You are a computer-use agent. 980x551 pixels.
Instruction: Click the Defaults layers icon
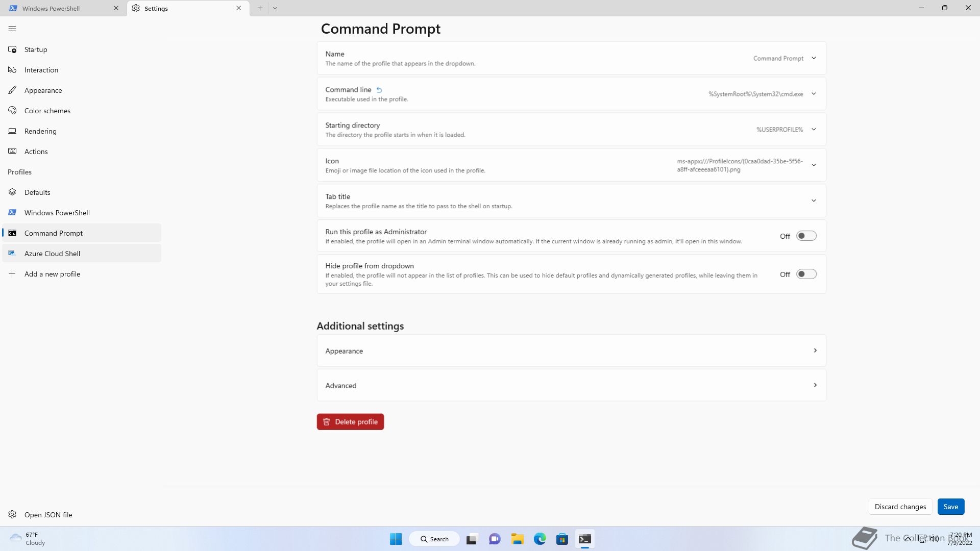pos(12,192)
